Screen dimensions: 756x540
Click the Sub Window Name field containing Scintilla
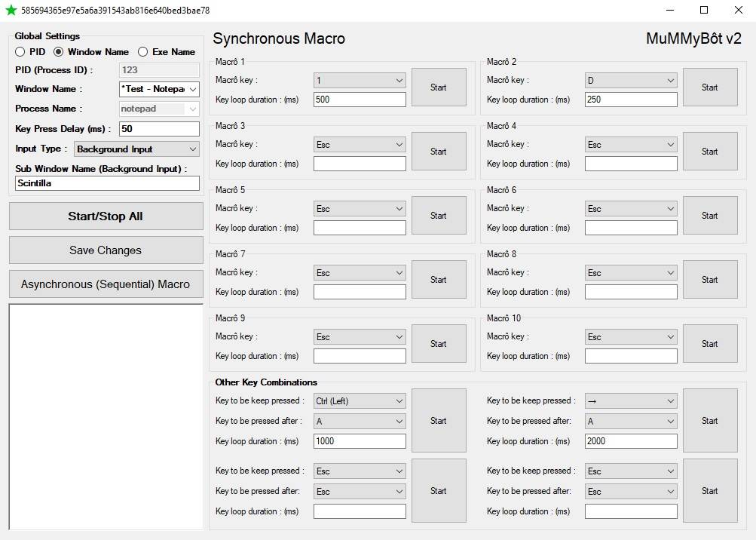[x=107, y=183]
